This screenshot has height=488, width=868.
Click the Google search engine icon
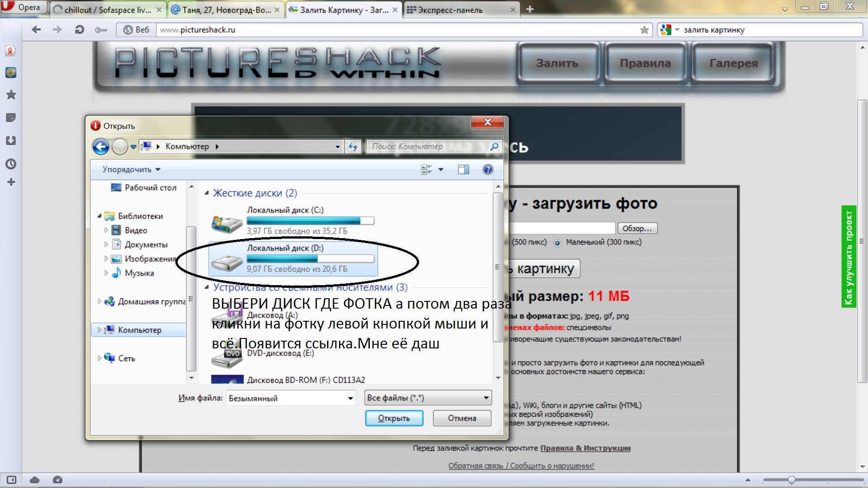[665, 30]
